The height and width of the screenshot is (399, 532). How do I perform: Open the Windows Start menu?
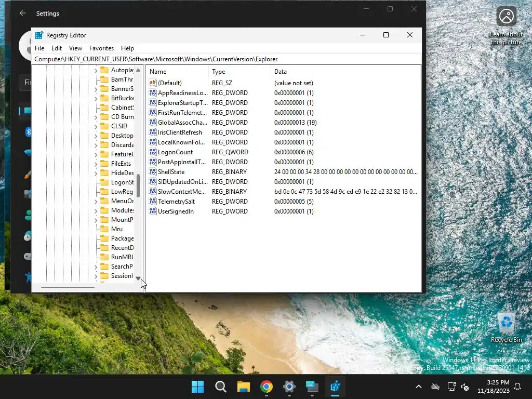(x=197, y=387)
